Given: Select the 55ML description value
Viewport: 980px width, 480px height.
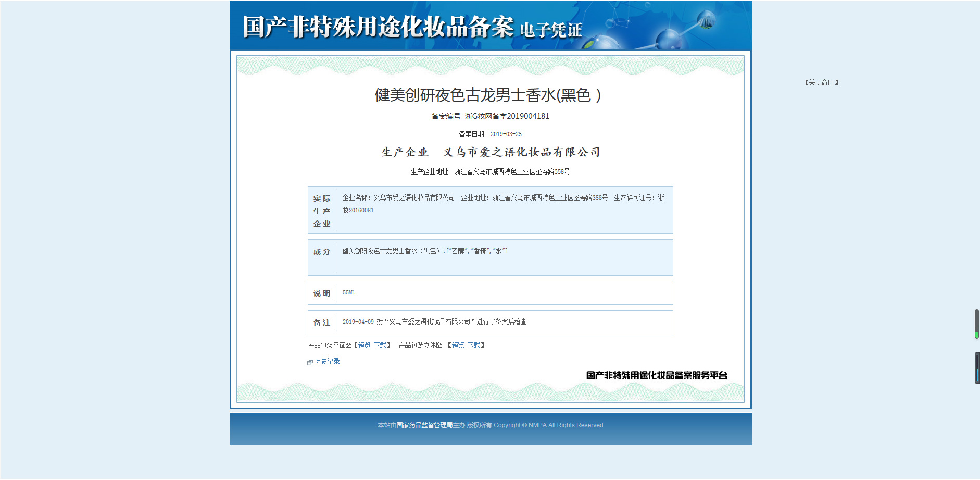Looking at the screenshot, I should point(349,293).
